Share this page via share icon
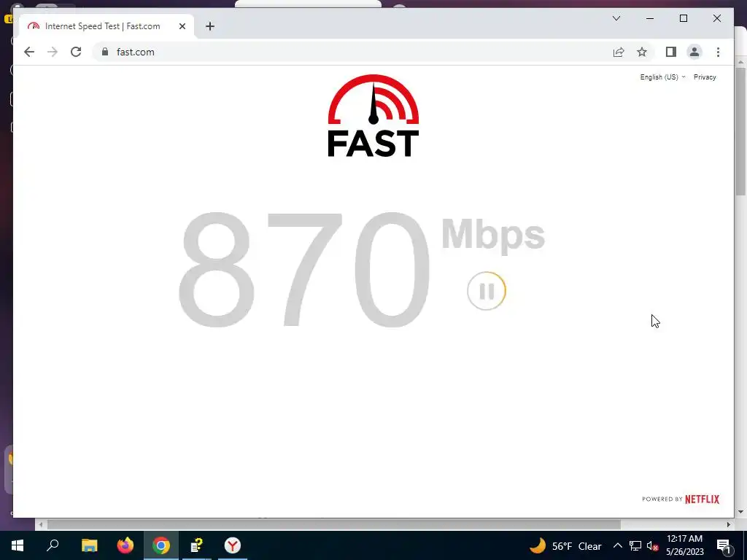Image resolution: width=747 pixels, height=560 pixels. [x=619, y=52]
